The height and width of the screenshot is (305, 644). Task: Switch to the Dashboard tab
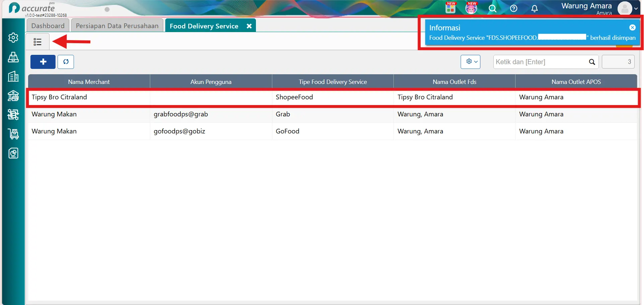click(x=48, y=26)
